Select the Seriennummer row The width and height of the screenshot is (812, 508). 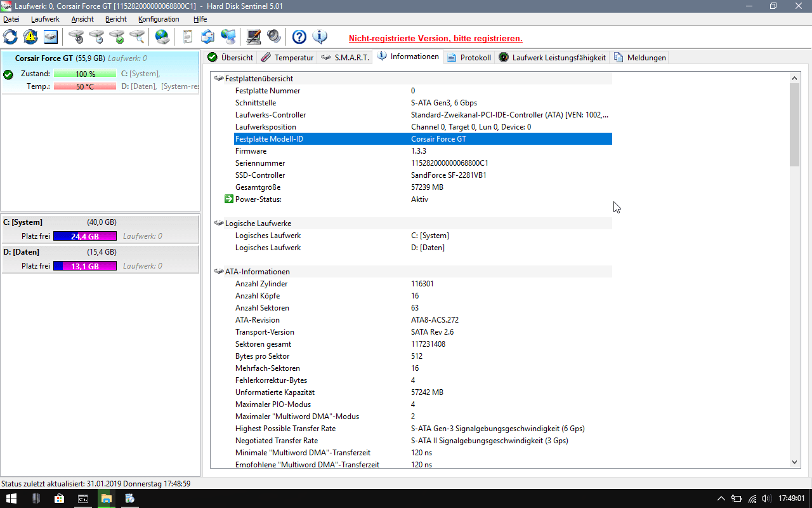tap(423, 163)
